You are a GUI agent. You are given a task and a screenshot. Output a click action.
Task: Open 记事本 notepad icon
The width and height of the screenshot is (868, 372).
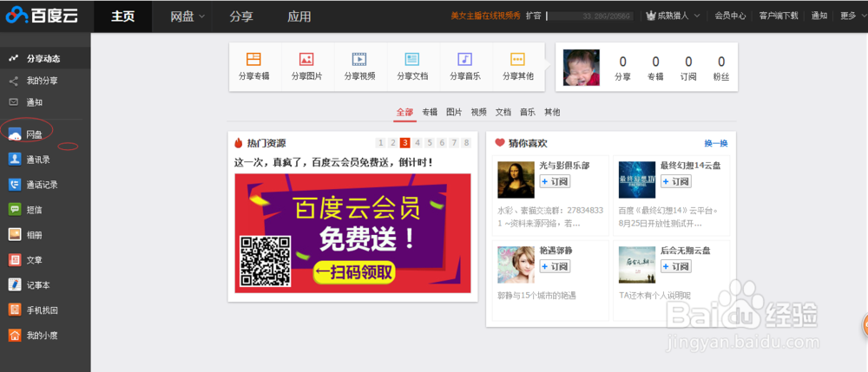[x=15, y=284]
